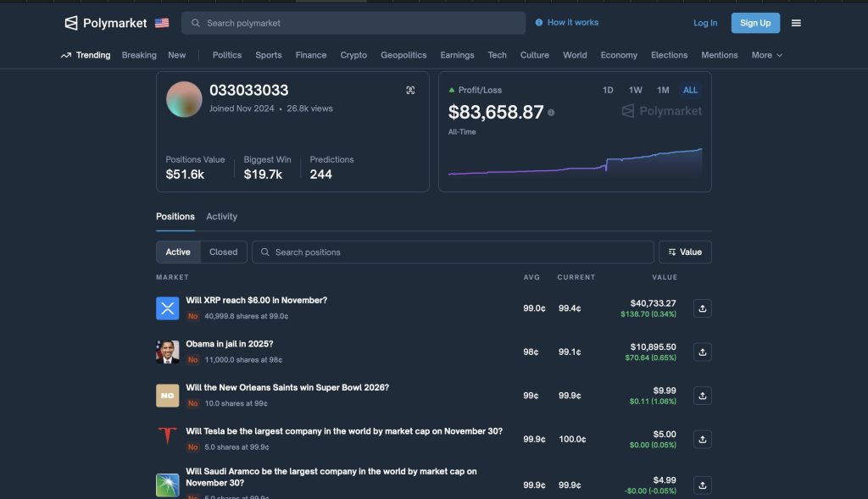This screenshot has height=499, width=868.
Task: Select the 1W profit/loss timeframe
Action: (x=635, y=90)
